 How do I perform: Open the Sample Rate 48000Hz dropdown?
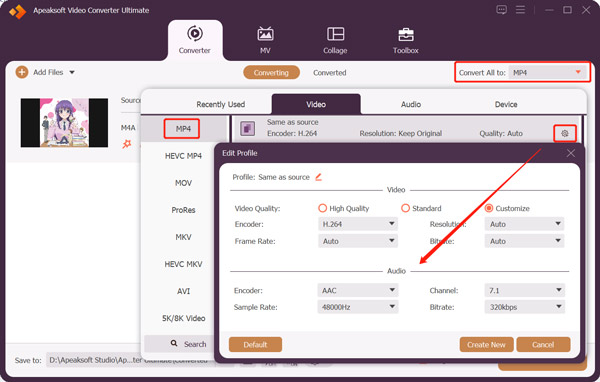pyautogui.click(x=358, y=307)
